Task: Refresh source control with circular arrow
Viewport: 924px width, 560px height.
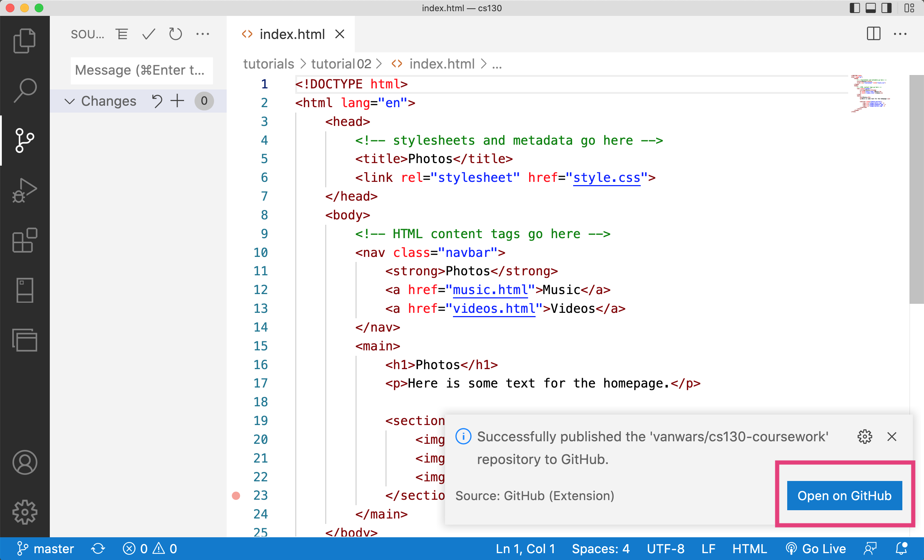Action: (x=175, y=34)
